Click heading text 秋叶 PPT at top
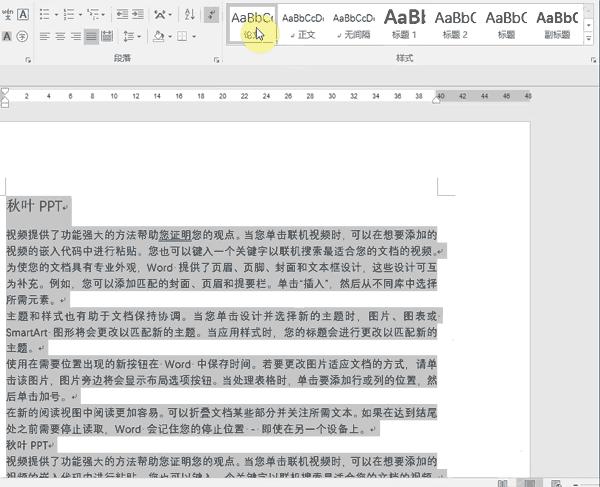This screenshot has width=600, height=487. (34, 206)
